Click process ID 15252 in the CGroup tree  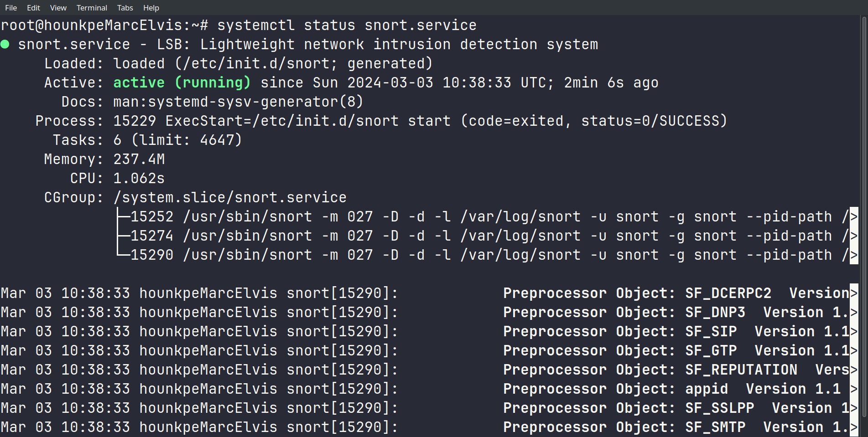[x=152, y=216]
